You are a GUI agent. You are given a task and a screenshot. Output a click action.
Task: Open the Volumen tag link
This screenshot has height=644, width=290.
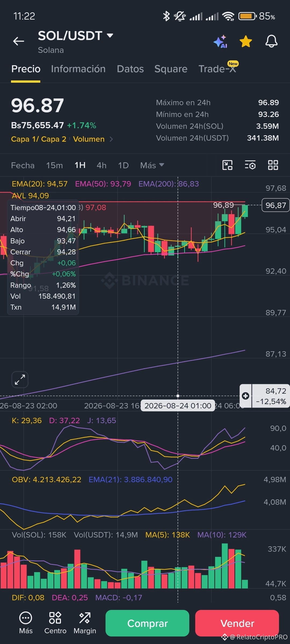pyautogui.click(x=89, y=139)
